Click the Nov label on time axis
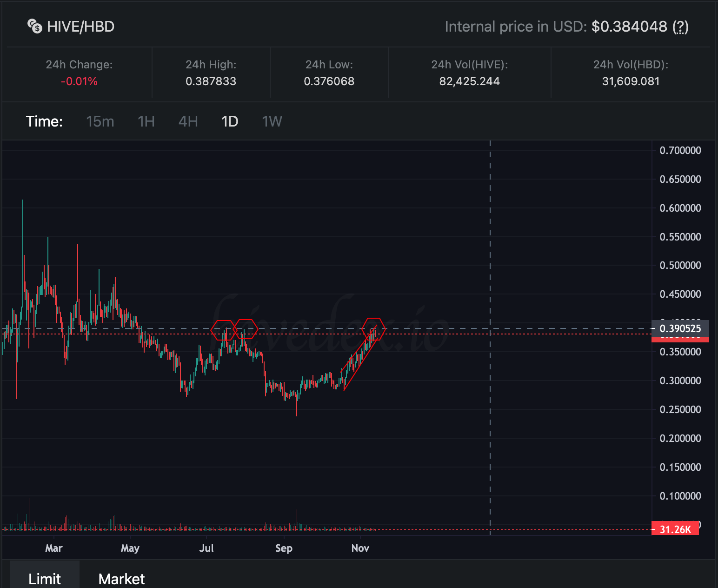 coord(360,548)
